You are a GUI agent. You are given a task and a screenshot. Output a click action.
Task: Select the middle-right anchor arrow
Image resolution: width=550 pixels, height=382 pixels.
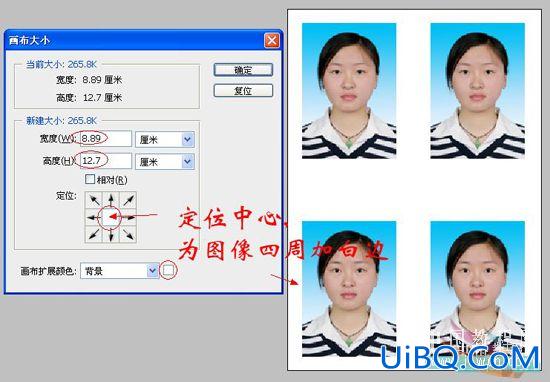click(128, 217)
